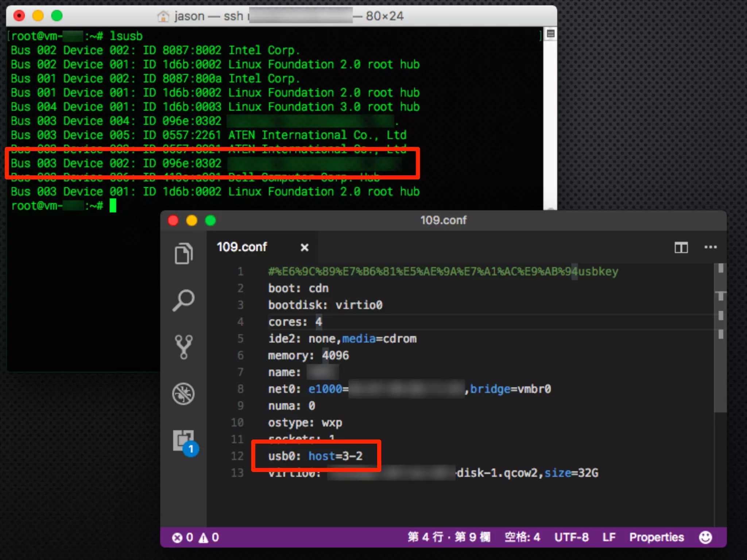Open the editor more actions ellipsis

(x=710, y=248)
